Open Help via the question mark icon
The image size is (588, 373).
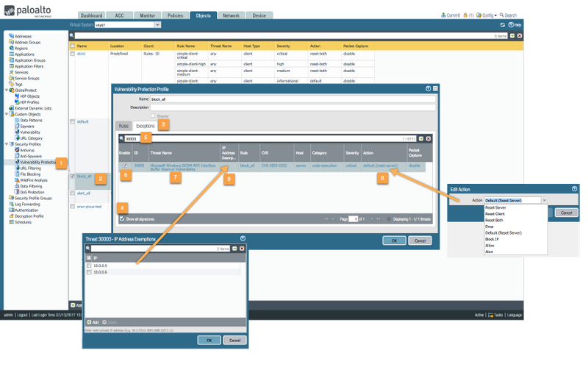click(x=511, y=25)
